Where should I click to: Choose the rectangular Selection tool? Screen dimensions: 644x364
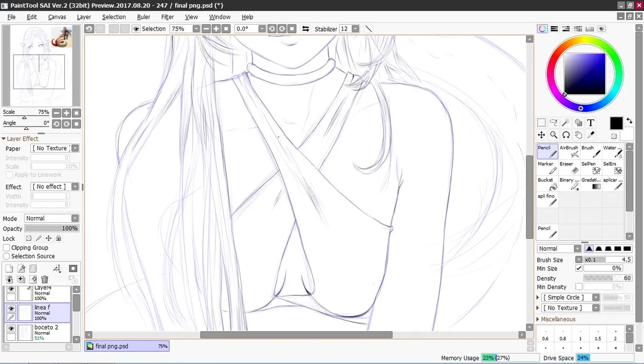pos(541,122)
